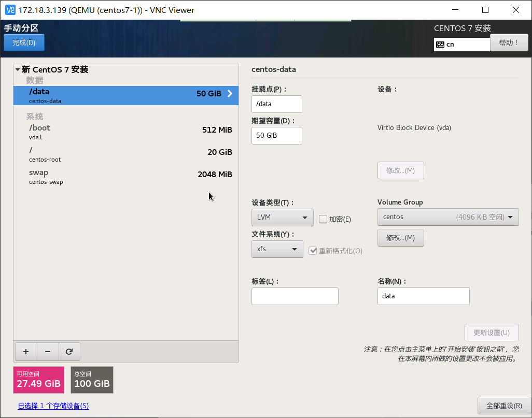The width and height of the screenshot is (532, 418).
Task: Click the 修改...(M) button under Volume Group
Action: click(x=401, y=238)
